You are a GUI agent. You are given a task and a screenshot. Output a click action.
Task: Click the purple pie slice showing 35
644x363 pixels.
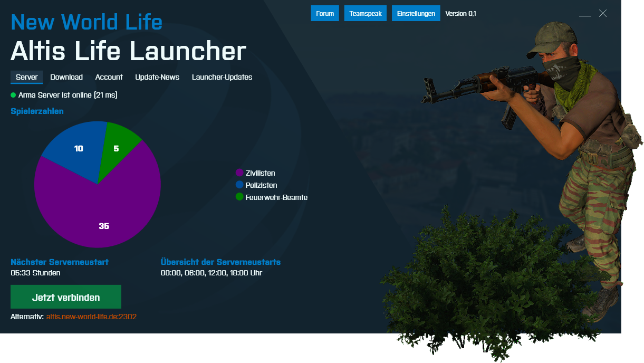[100, 216]
